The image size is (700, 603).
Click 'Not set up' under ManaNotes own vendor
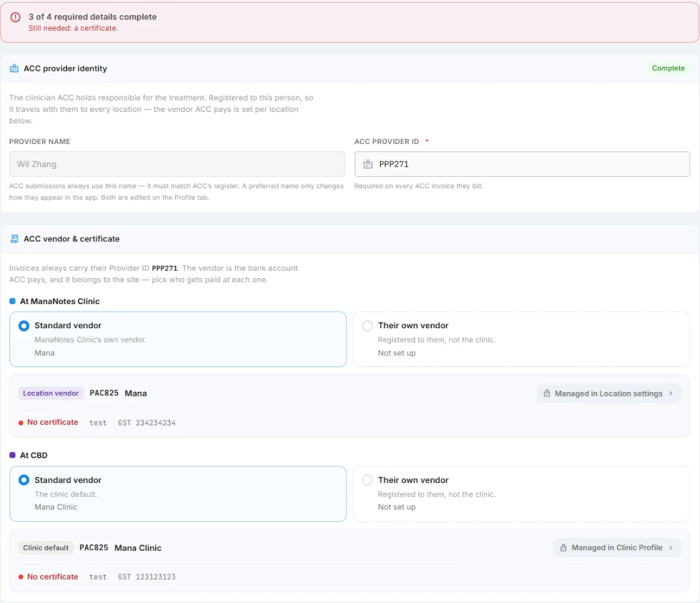point(396,353)
